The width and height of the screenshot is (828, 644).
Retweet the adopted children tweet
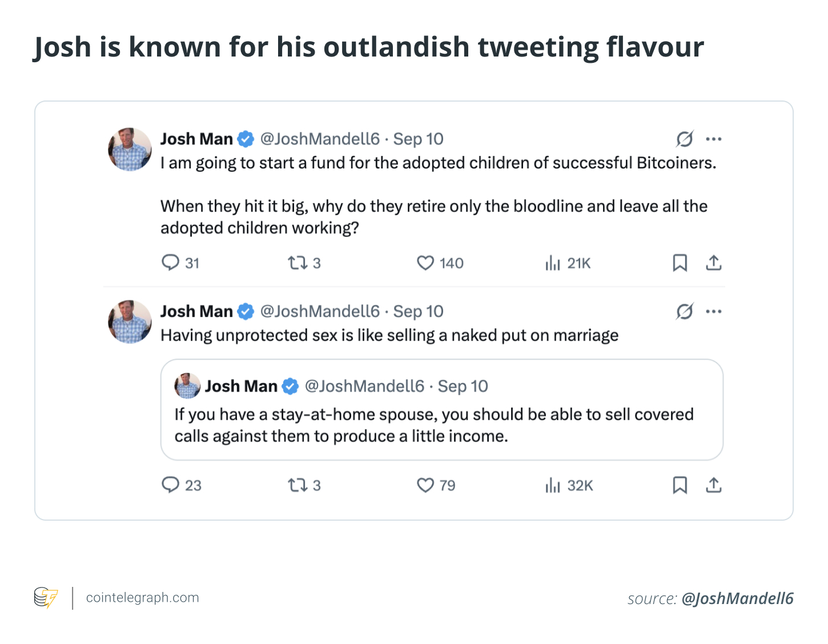[298, 263]
